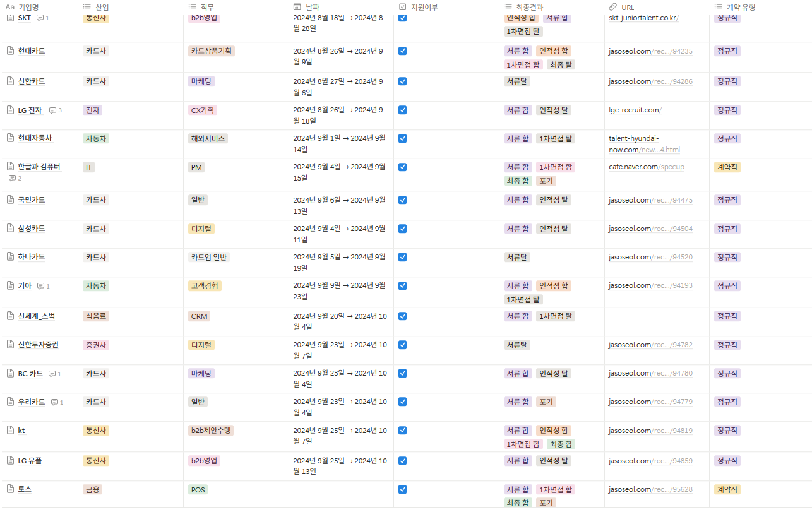This screenshot has height=512, width=812.
Task: Select the 자동차 tag for 현대자동차
Action: coord(96,138)
